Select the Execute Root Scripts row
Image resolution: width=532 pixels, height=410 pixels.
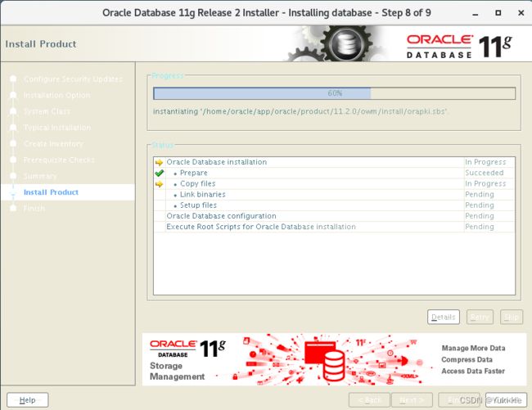click(x=334, y=227)
